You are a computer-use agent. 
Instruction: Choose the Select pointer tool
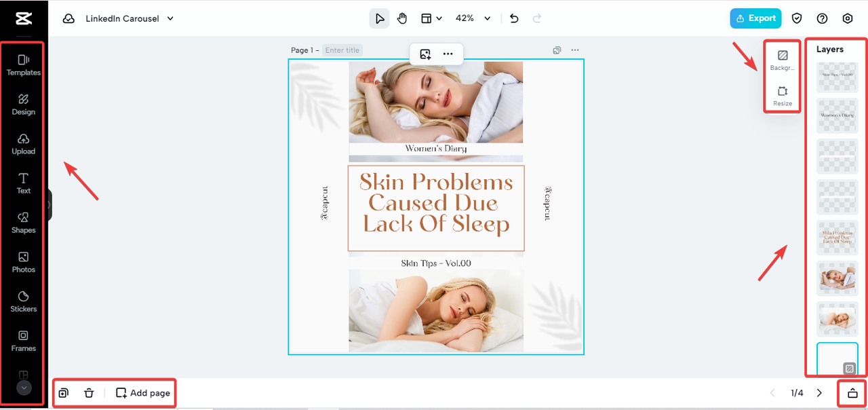pos(379,18)
